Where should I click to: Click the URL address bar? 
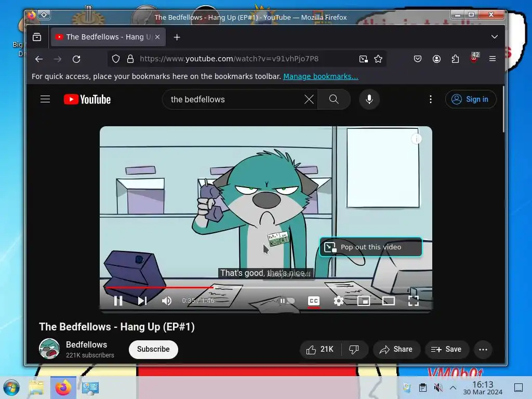(247, 59)
